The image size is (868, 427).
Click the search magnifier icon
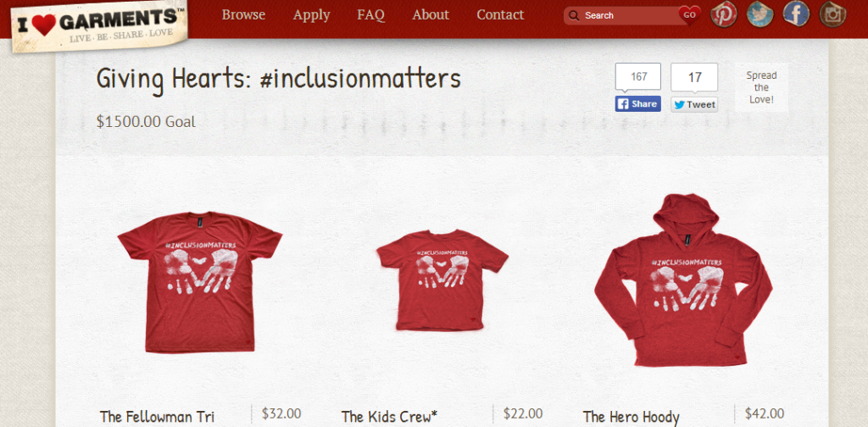click(574, 15)
